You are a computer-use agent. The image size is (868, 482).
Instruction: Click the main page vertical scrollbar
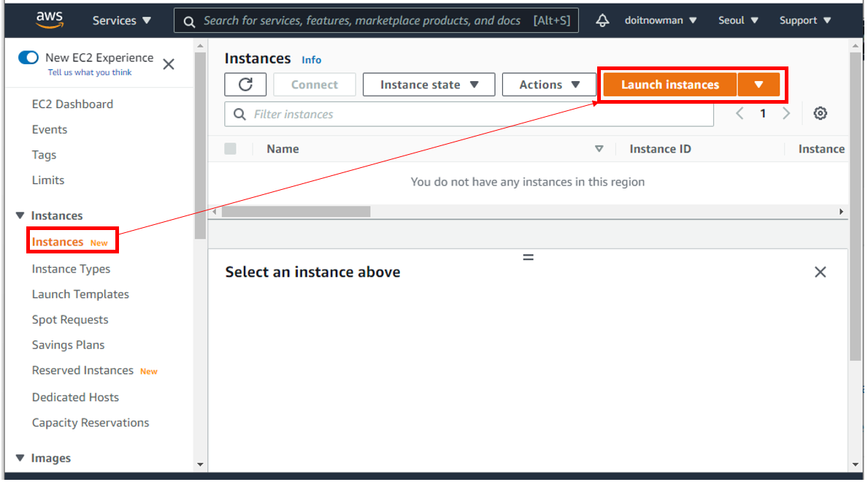tap(856, 205)
